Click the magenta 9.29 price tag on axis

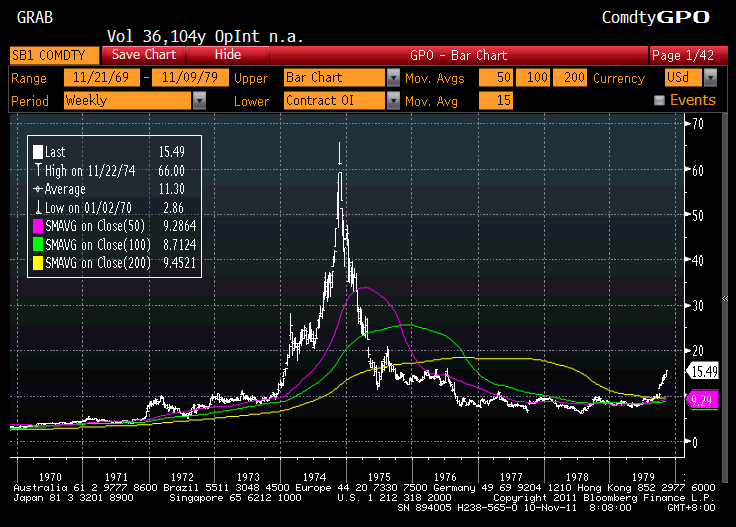click(701, 398)
